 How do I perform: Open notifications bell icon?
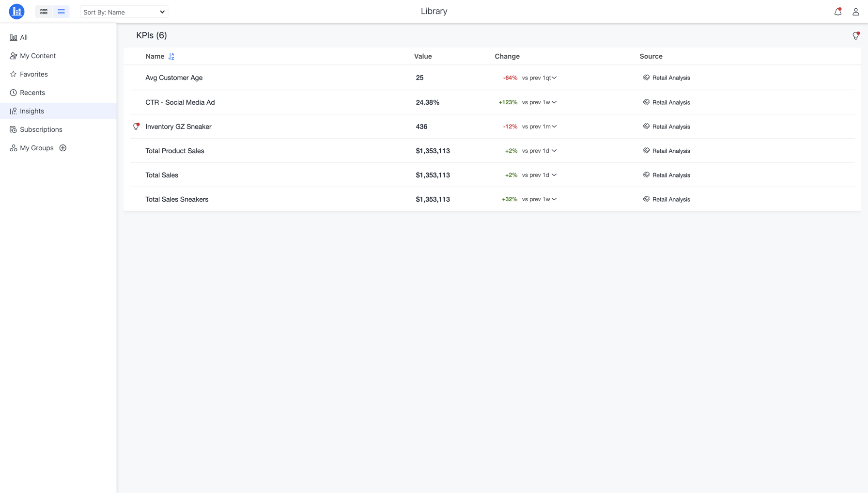pyautogui.click(x=837, y=12)
